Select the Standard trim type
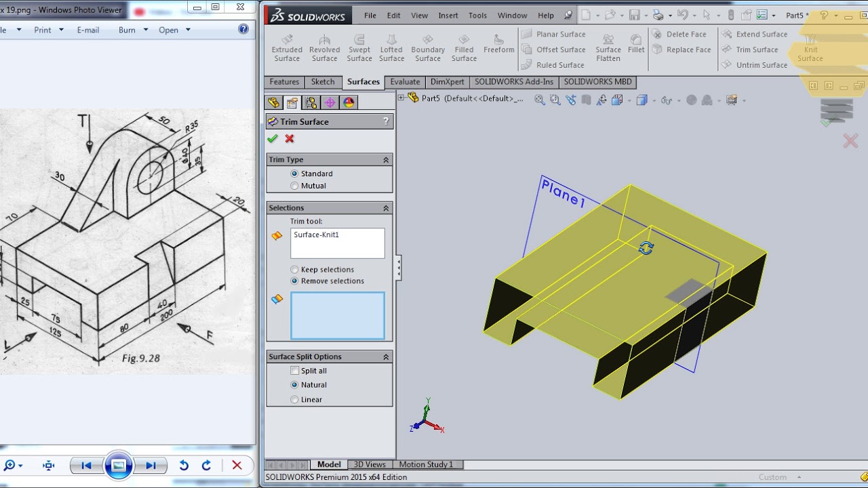868x488 pixels. coord(311,174)
